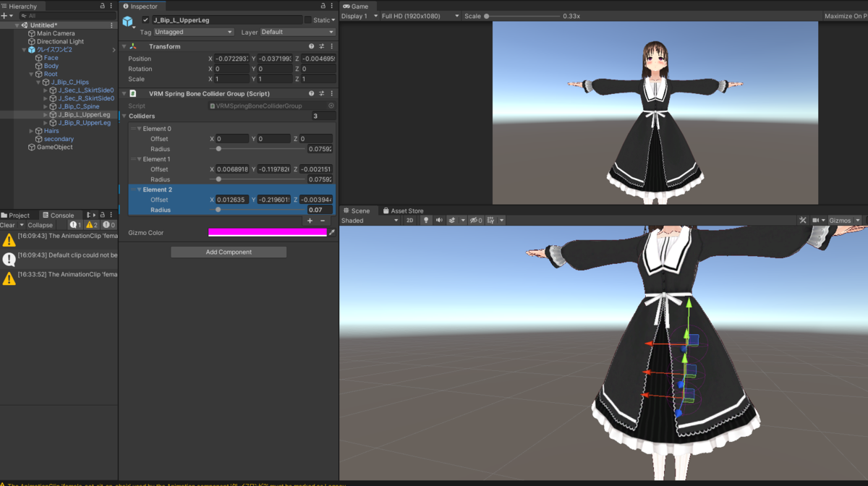Image resolution: width=868 pixels, height=486 pixels.
Task: Toggle scene lighting lightbulb icon
Action: click(426, 221)
